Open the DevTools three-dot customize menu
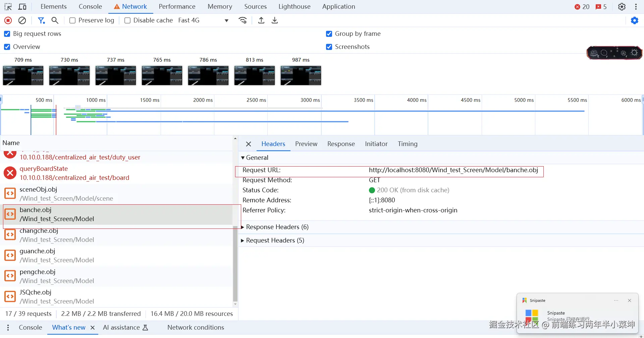 pyautogui.click(x=636, y=7)
